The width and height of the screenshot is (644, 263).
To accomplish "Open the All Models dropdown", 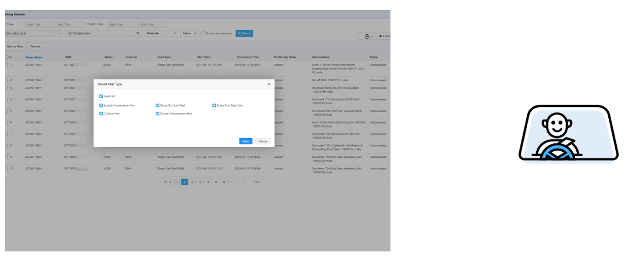I will (x=161, y=34).
